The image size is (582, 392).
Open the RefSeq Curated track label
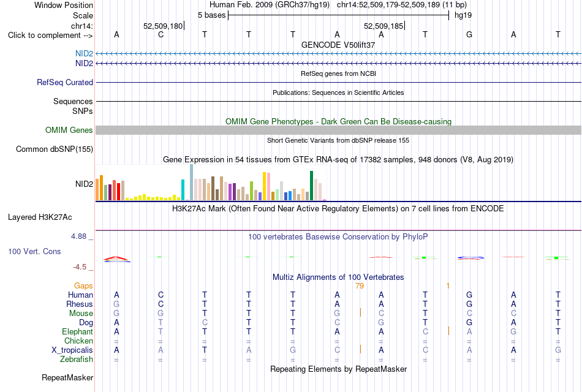tap(65, 83)
